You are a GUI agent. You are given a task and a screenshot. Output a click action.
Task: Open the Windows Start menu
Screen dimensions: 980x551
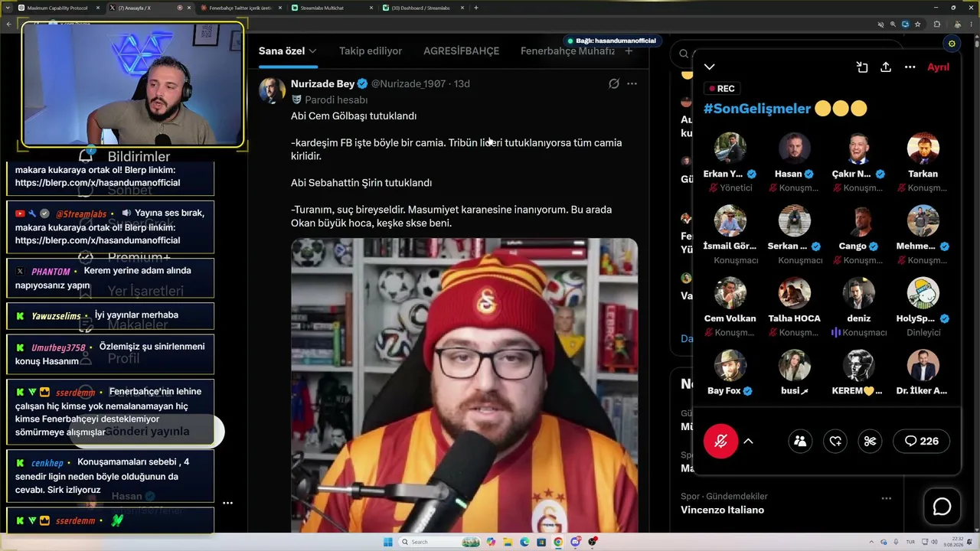point(387,542)
